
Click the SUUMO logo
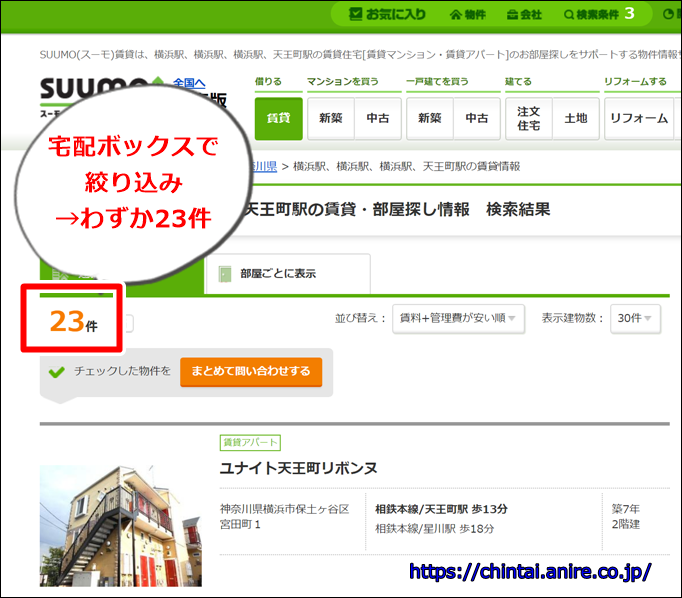click(x=98, y=89)
